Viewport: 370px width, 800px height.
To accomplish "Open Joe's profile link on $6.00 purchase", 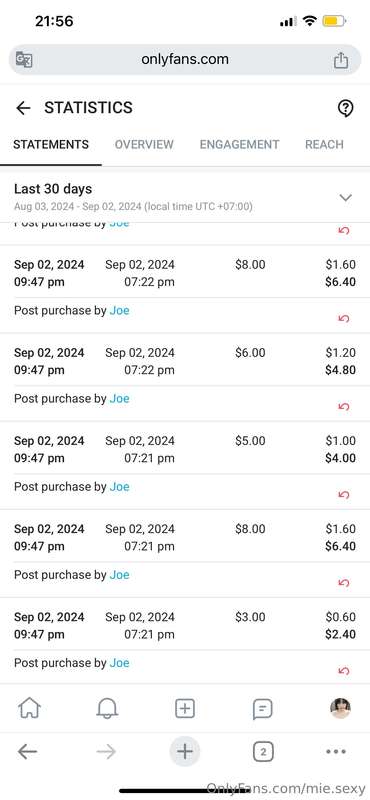I will (x=119, y=398).
